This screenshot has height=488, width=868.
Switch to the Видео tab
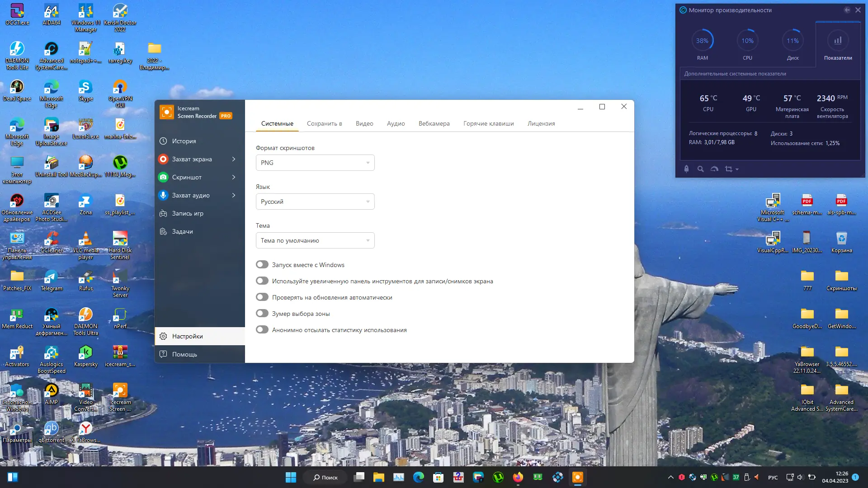364,123
